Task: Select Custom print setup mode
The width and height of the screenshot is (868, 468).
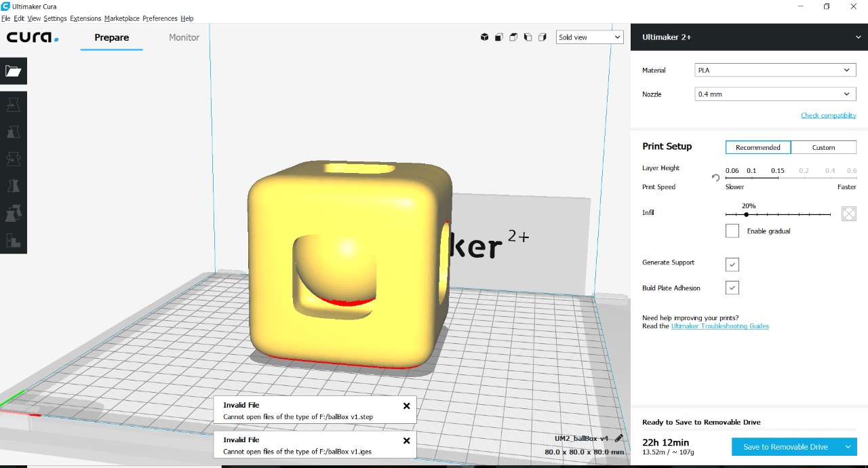Action: (x=824, y=147)
